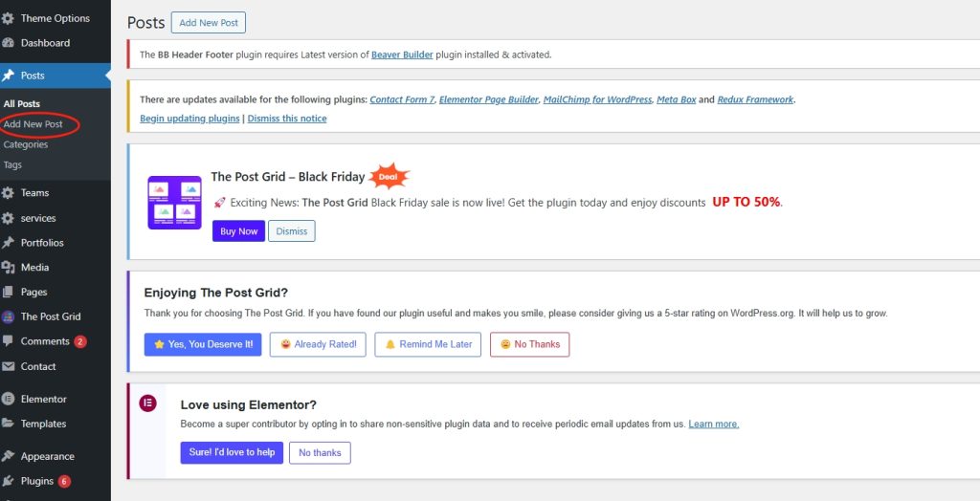Click the Contact envelope icon
The image size is (980, 501).
(x=9, y=366)
